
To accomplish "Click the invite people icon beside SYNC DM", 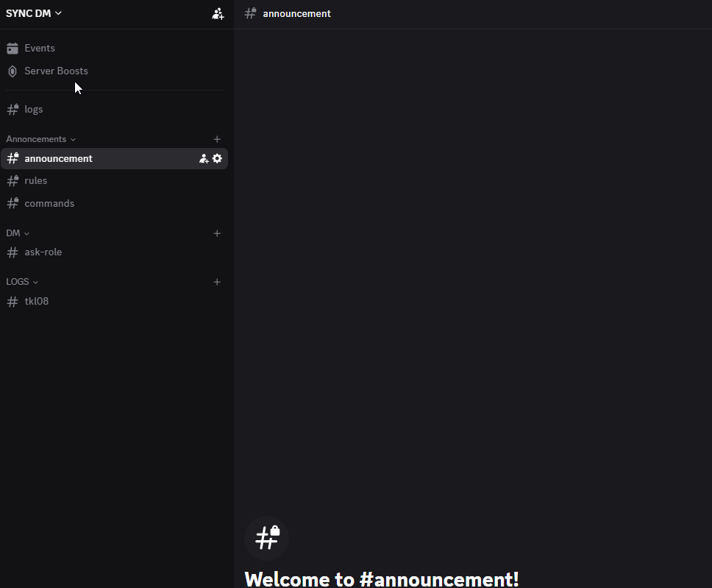I will (x=218, y=13).
